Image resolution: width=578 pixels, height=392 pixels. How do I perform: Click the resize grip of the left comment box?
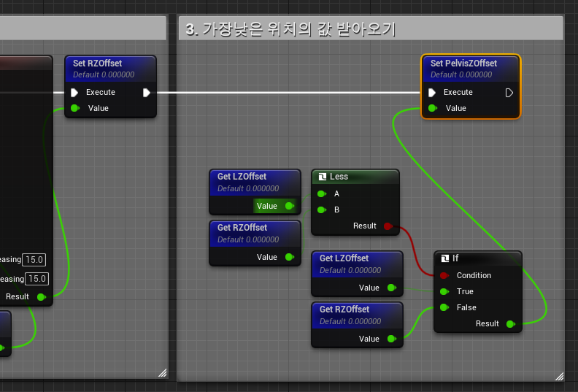[163, 373]
